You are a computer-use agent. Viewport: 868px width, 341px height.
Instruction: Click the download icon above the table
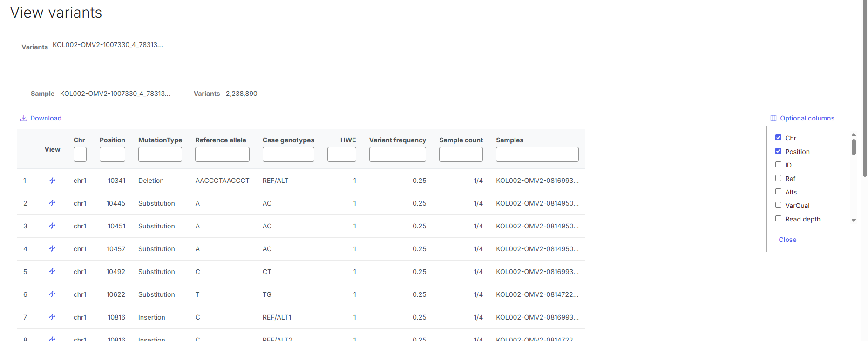tap(23, 119)
